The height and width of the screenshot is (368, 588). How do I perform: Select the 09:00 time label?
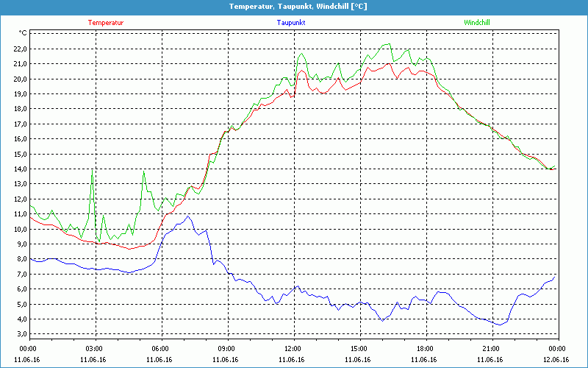click(x=227, y=348)
